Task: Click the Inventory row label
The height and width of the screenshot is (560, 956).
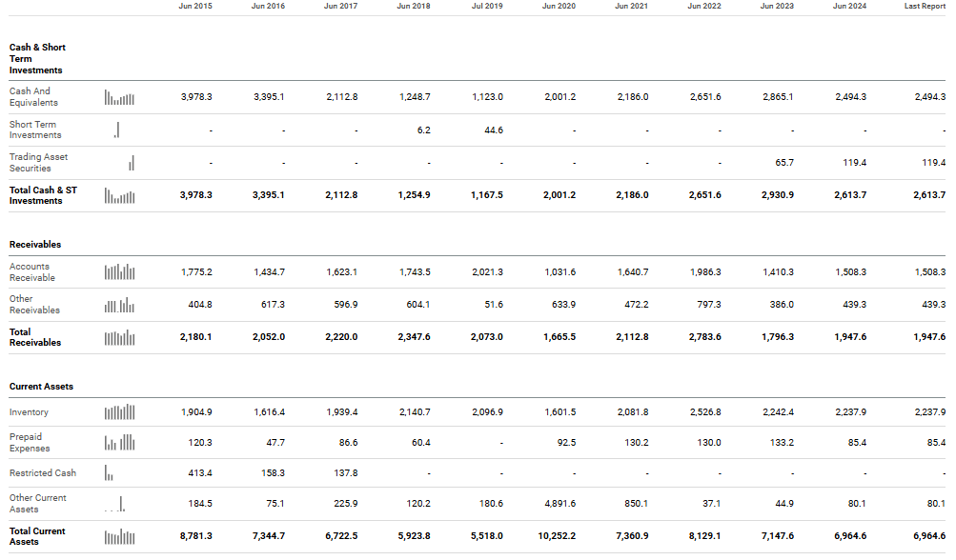Action: pyautogui.click(x=29, y=412)
